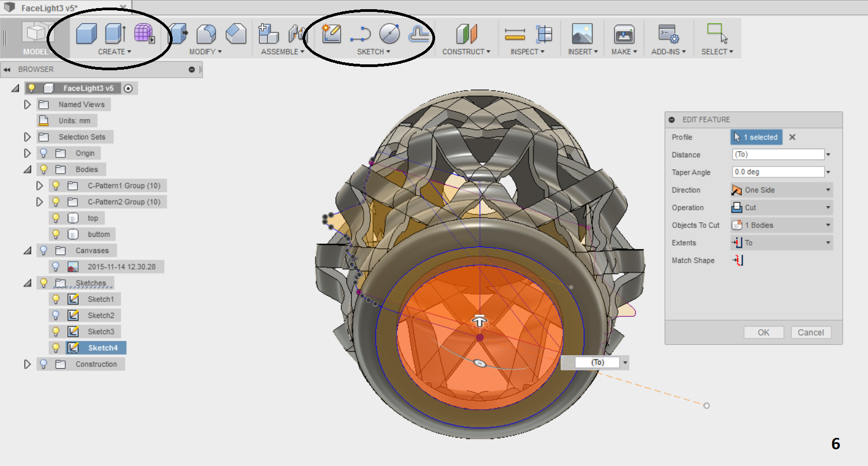Click the Insert image icon
Viewport: 868px width, 466px height.
click(582, 34)
